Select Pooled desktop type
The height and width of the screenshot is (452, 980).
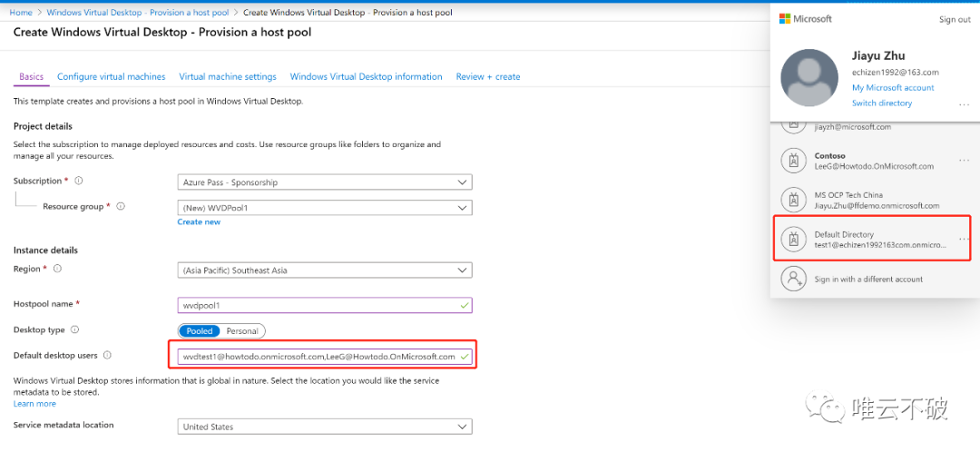(x=200, y=330)
